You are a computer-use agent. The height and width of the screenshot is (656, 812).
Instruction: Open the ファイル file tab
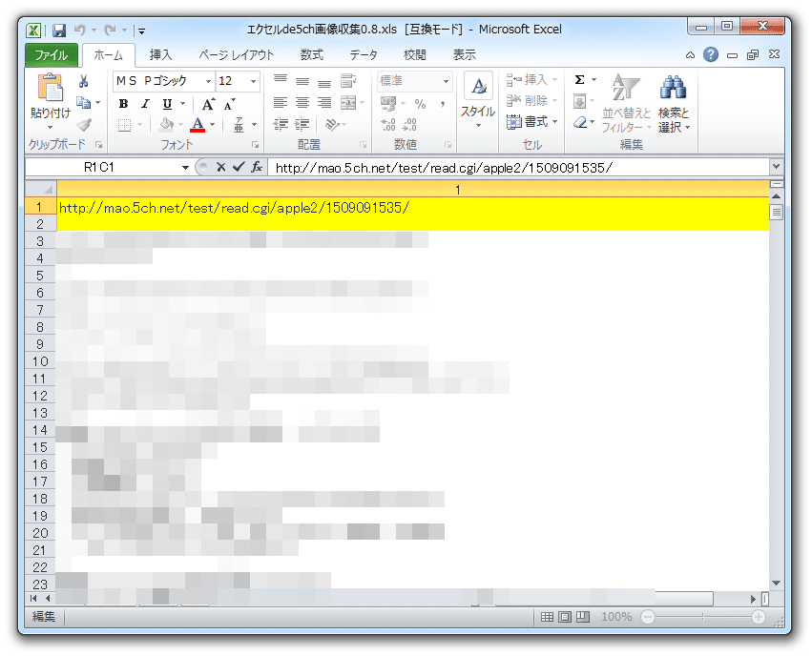(52, 55)
